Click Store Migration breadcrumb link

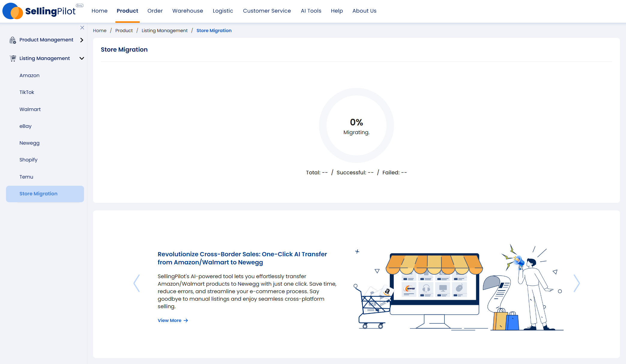point(214,31)
